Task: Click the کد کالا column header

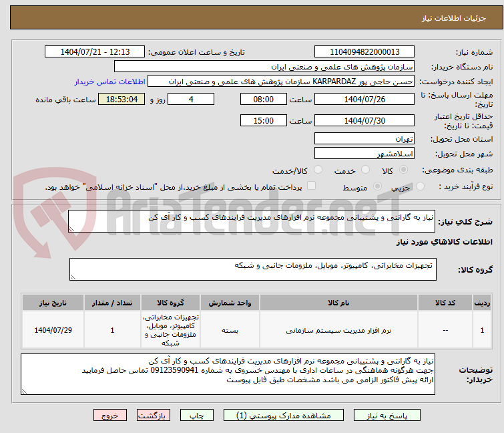Action: click(445, 303)
